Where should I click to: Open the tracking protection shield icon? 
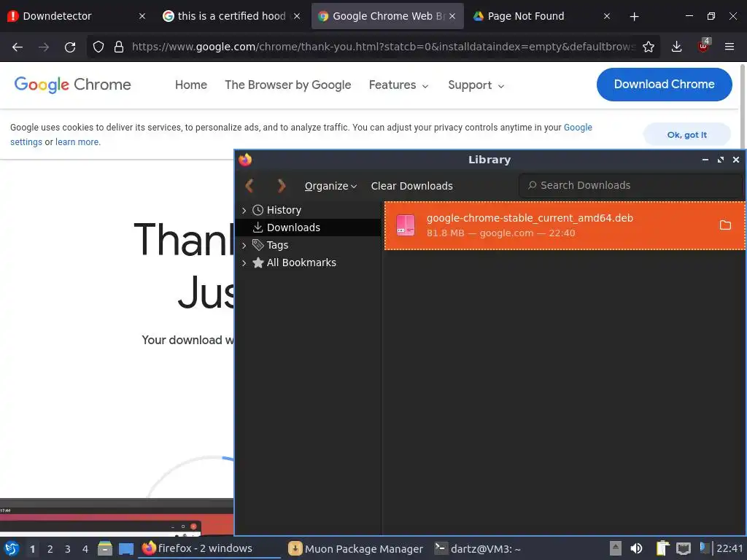[x=98, y=47]
